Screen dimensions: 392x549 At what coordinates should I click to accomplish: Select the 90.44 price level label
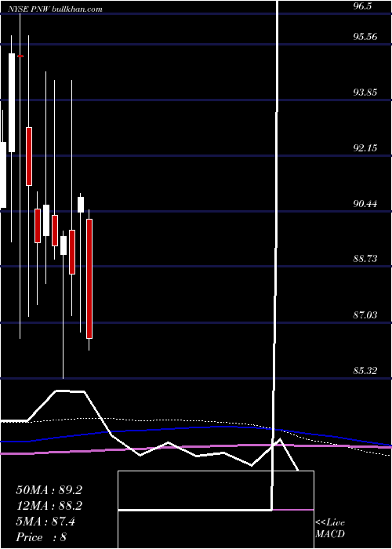tap(365, 203)
